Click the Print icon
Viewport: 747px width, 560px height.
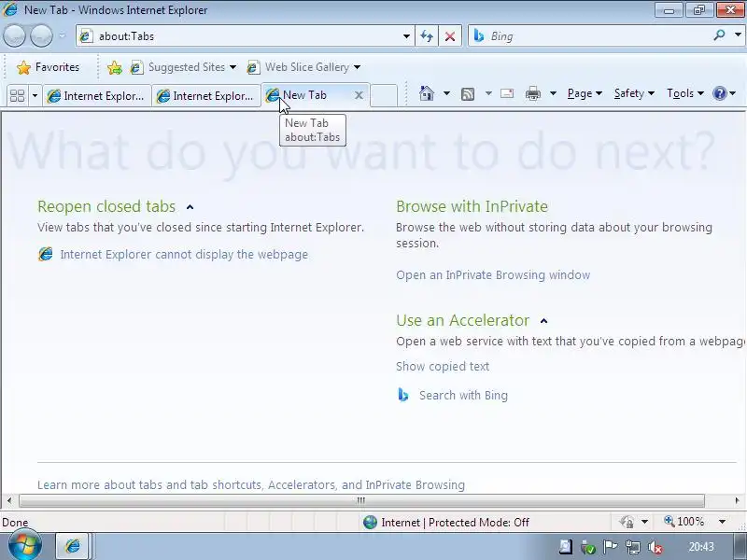(532, 93)
